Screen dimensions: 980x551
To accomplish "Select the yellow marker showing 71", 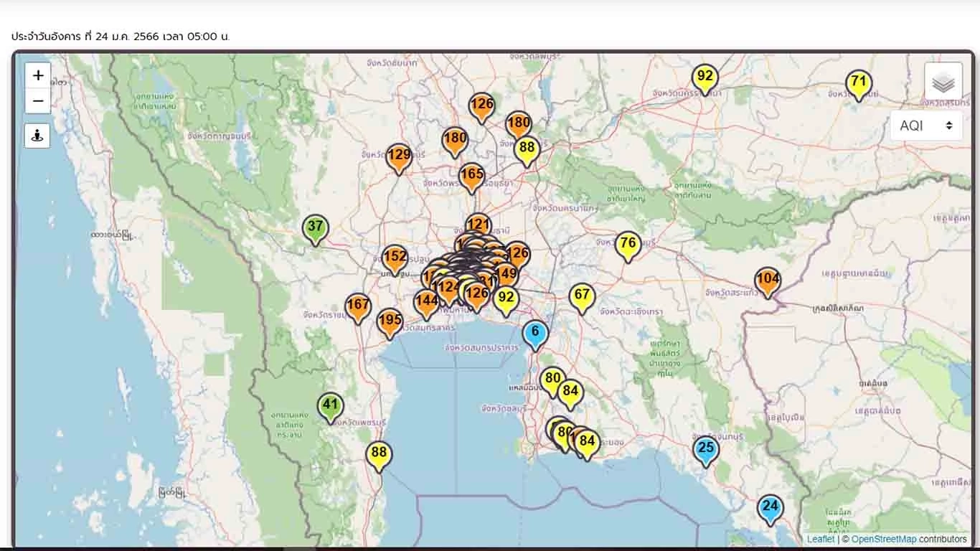I will click(x=858, y=83).
